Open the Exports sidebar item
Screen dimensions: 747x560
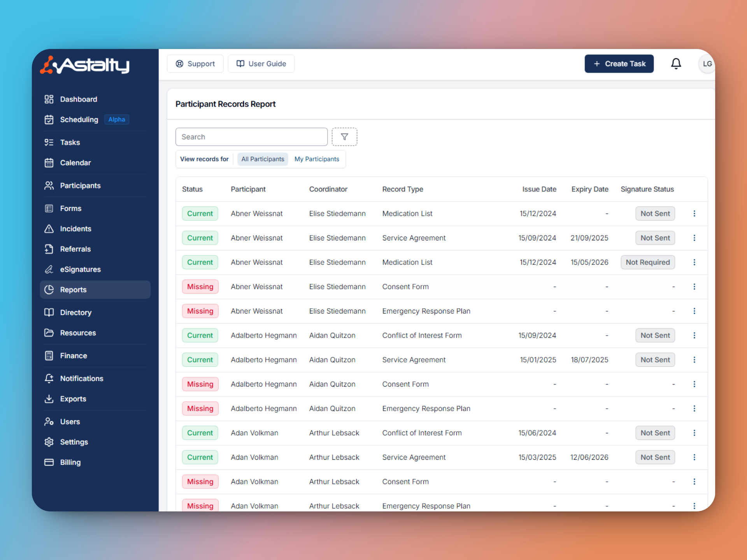pos(73,399)
